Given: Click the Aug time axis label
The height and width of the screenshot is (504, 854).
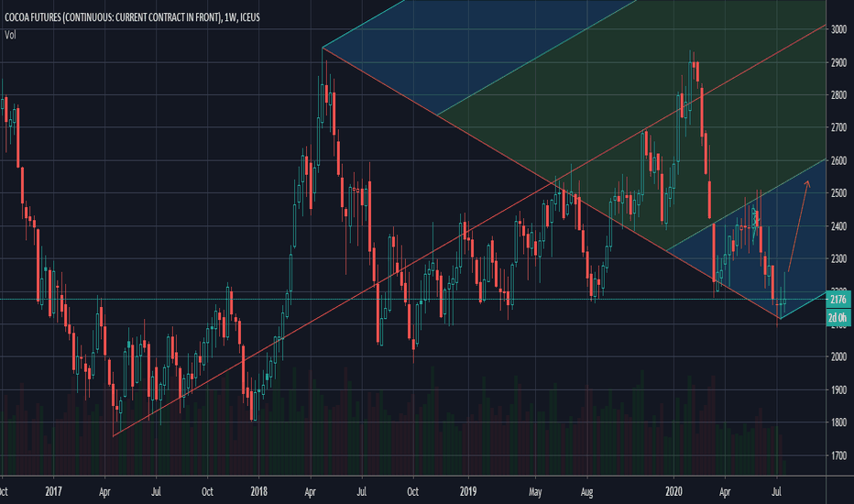Looking at the screenshot, I should click(x=586, y=492).
